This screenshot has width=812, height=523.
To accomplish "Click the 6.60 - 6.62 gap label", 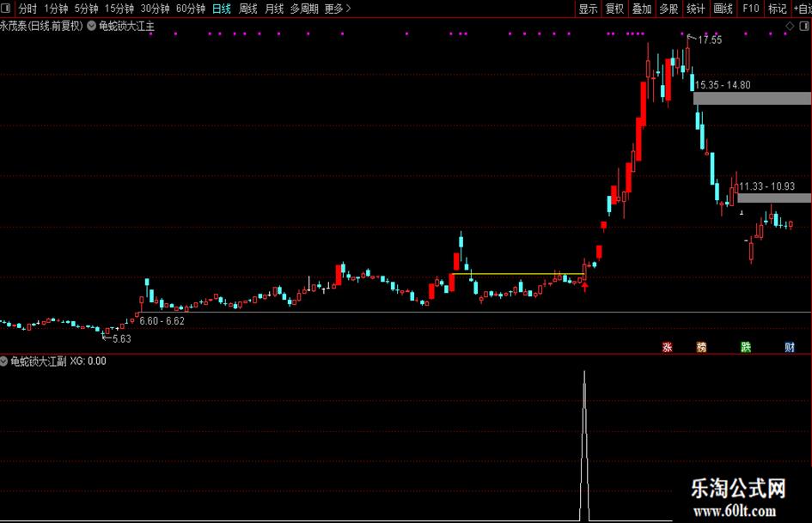I will pos(162,321).
